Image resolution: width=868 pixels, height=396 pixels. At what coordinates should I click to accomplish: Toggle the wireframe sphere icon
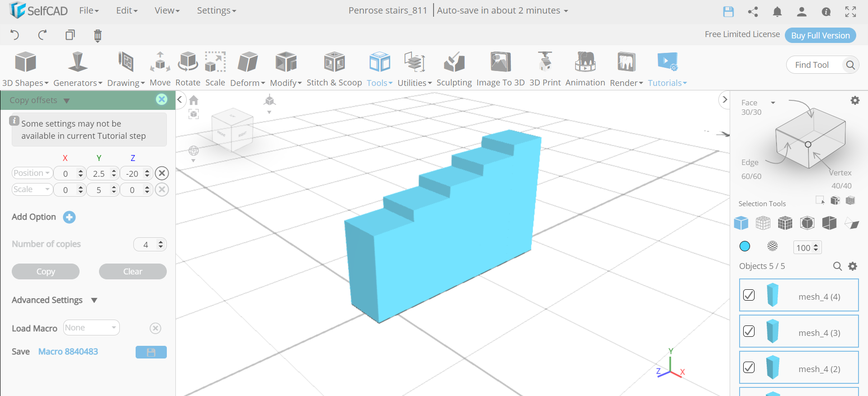click(773, 246)
